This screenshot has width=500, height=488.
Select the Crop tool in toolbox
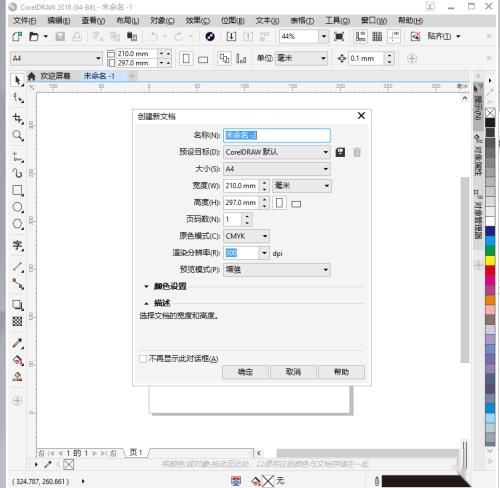pos(17,118)
